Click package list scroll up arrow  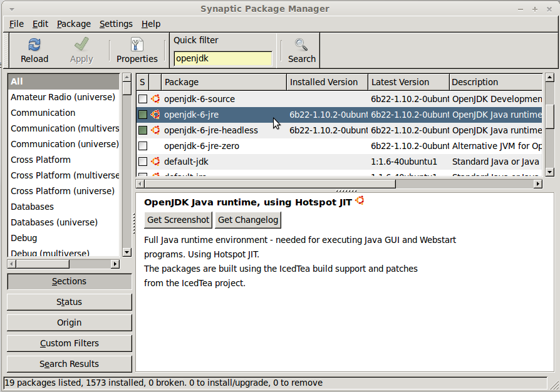point(549,78)
